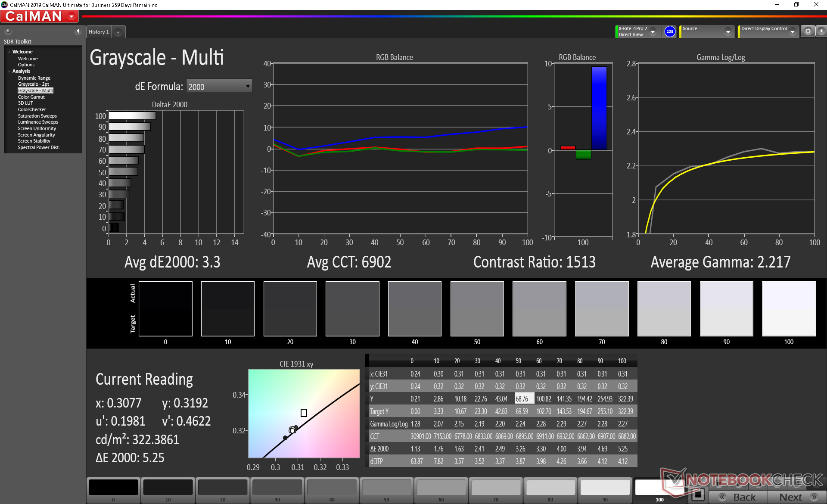Click the Gamma Log/Log chart
827x504 pixels.
pos(726,149)
